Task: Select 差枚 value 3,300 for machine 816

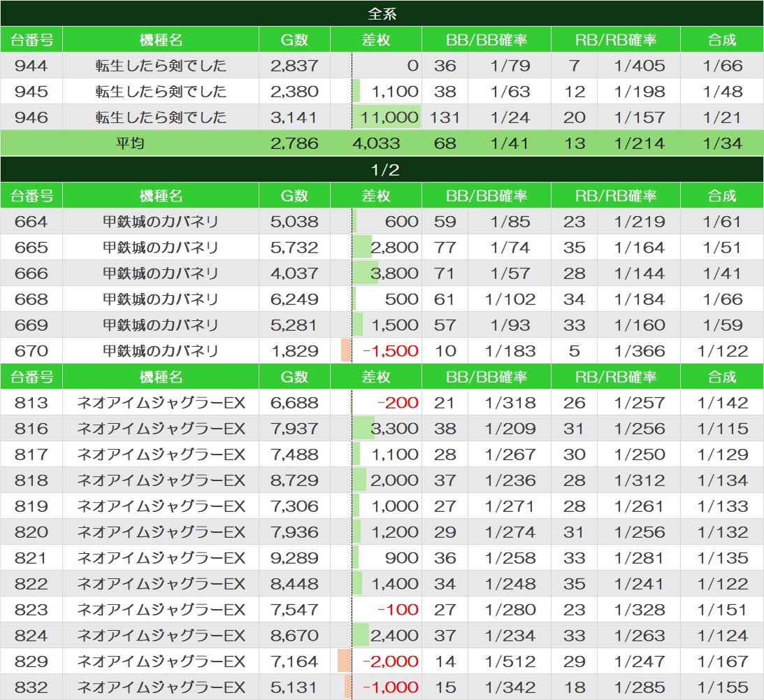Action: [375, 429]
